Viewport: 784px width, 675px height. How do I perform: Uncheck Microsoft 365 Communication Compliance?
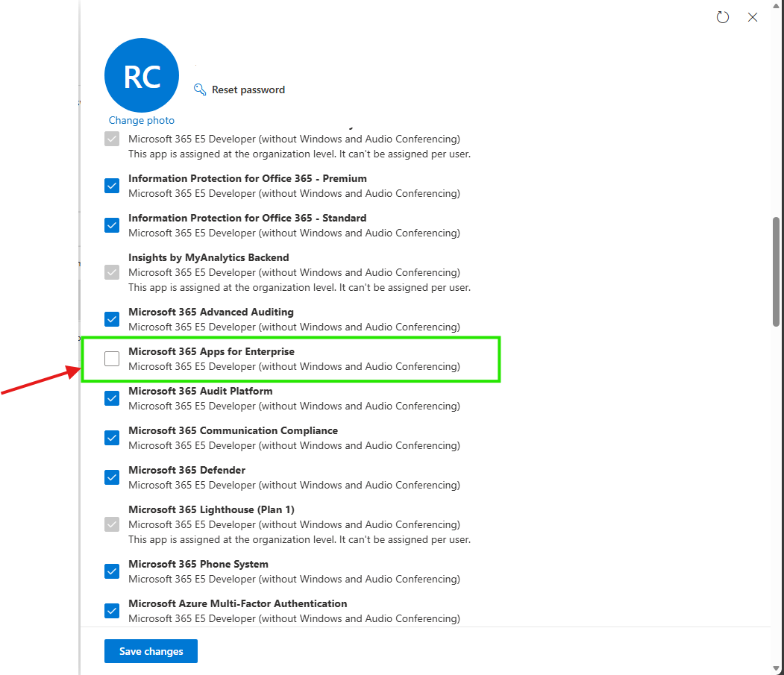112,438
